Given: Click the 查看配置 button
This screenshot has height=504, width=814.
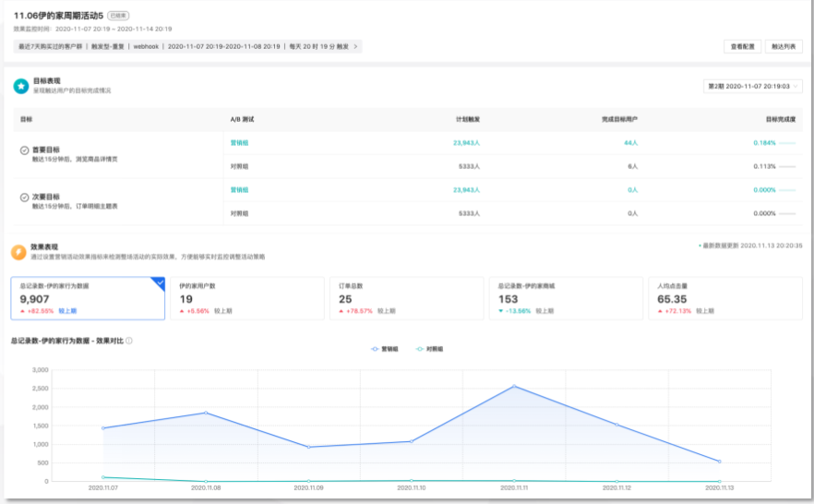Looking at the screenshot, I should [x=742, y=46].
